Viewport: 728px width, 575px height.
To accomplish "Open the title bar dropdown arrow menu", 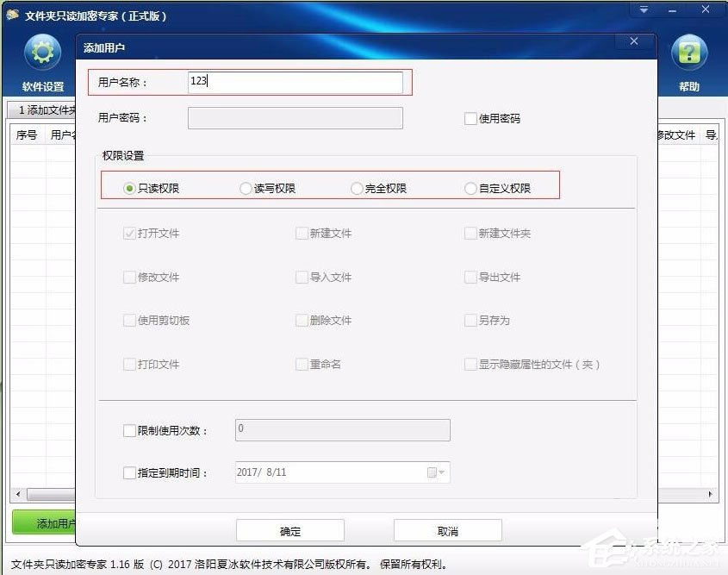I will [643, 9].
